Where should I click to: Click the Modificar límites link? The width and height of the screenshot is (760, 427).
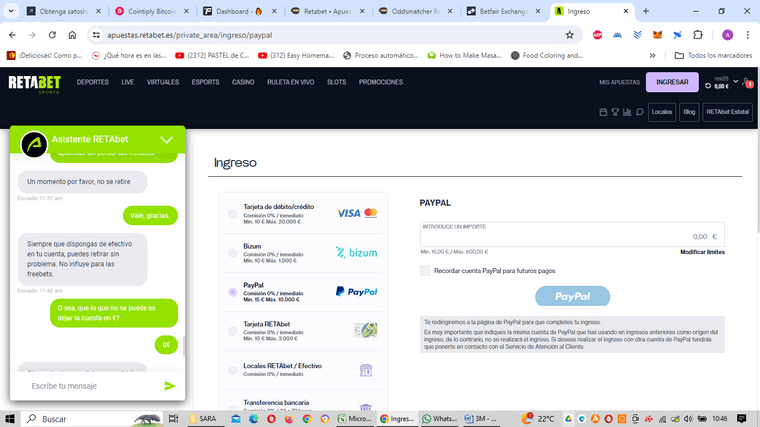[x=702, y=252]
